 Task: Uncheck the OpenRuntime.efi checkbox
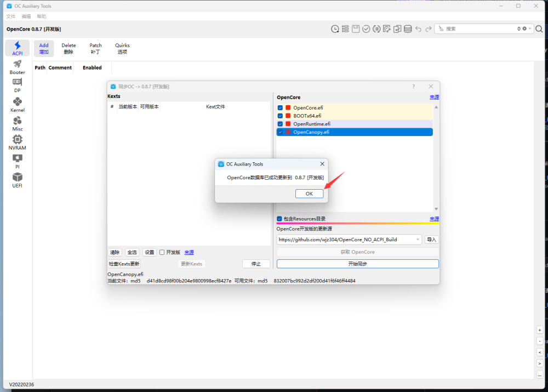[x=280, y=124]
